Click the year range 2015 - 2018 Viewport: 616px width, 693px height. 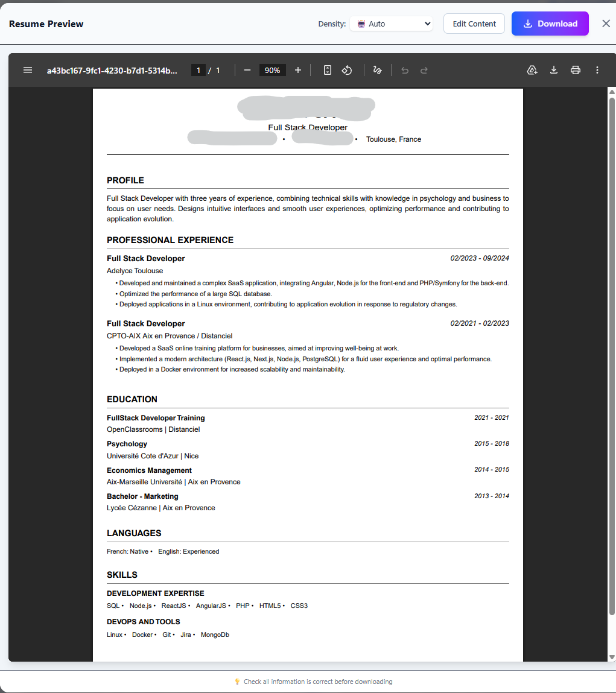491,443
